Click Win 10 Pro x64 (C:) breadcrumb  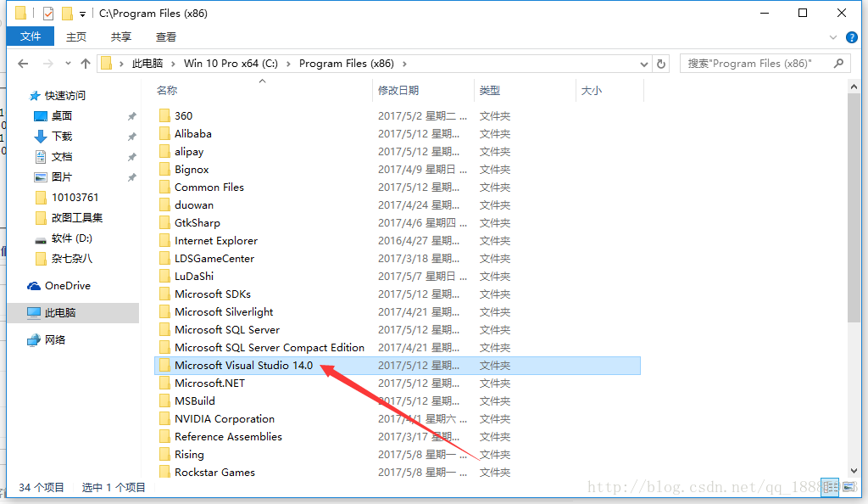point(231,64)
